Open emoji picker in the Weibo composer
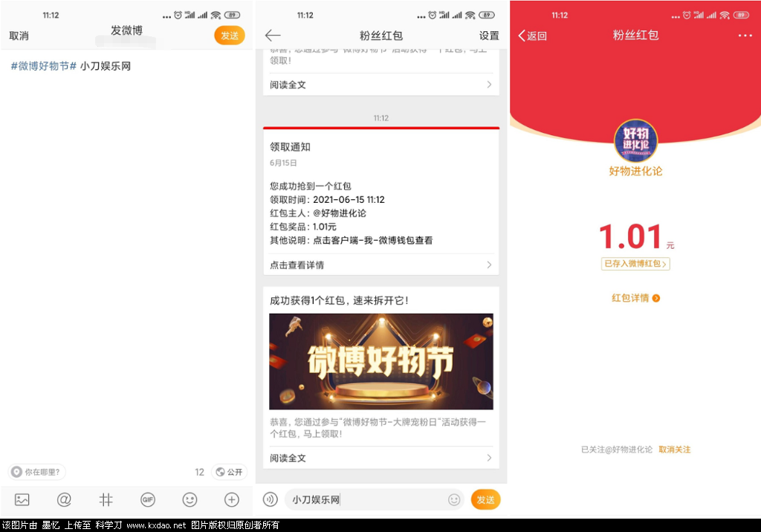The height and width of the screenshot is (532, 761). (x=190, y=500)
